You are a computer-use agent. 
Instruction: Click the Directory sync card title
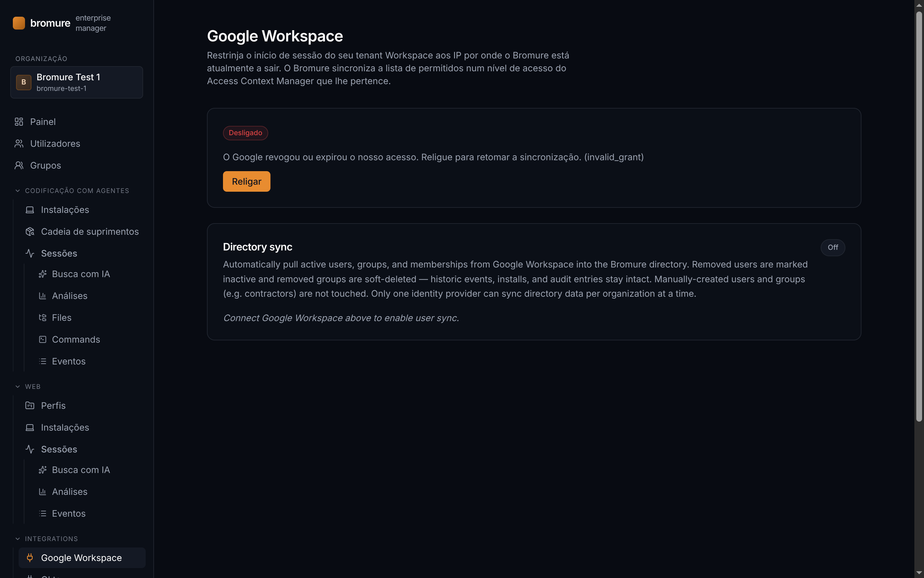pyautogui.click(x=257, y=247)
